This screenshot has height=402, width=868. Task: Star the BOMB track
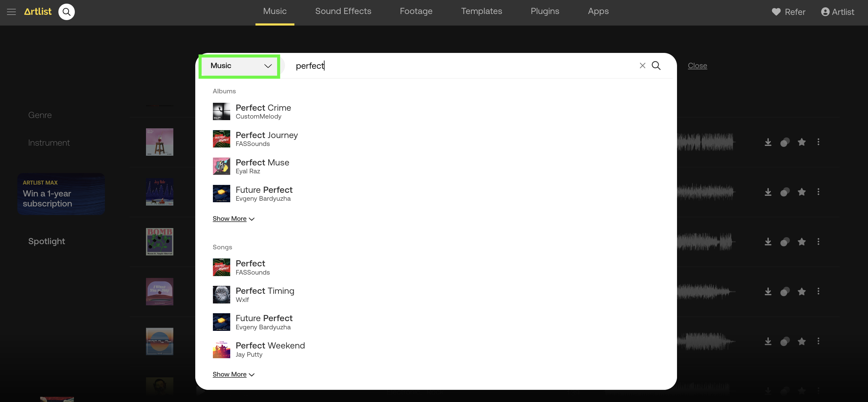point(801,242)
